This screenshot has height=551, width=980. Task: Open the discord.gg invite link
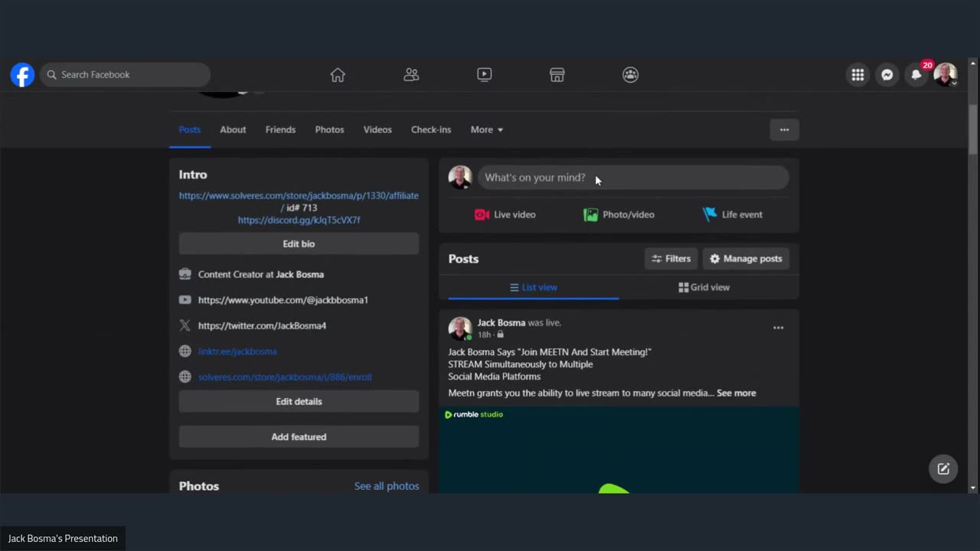(x=299, y=220)
